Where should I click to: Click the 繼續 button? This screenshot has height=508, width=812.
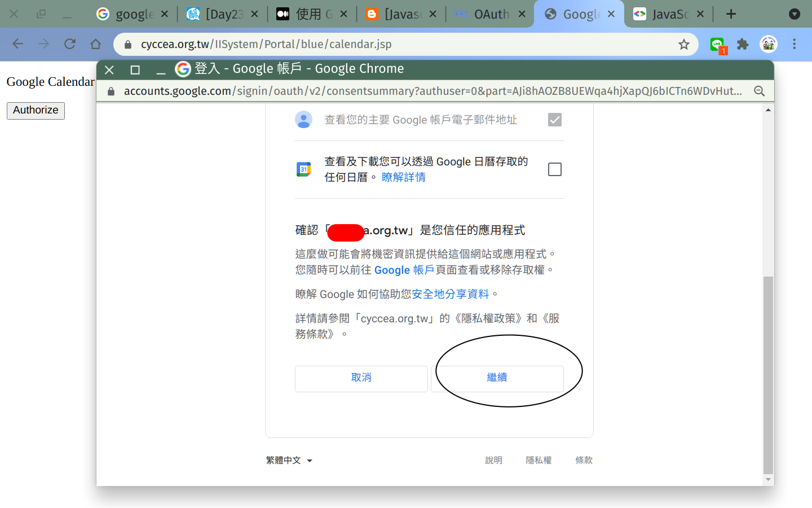click(497, 379)
